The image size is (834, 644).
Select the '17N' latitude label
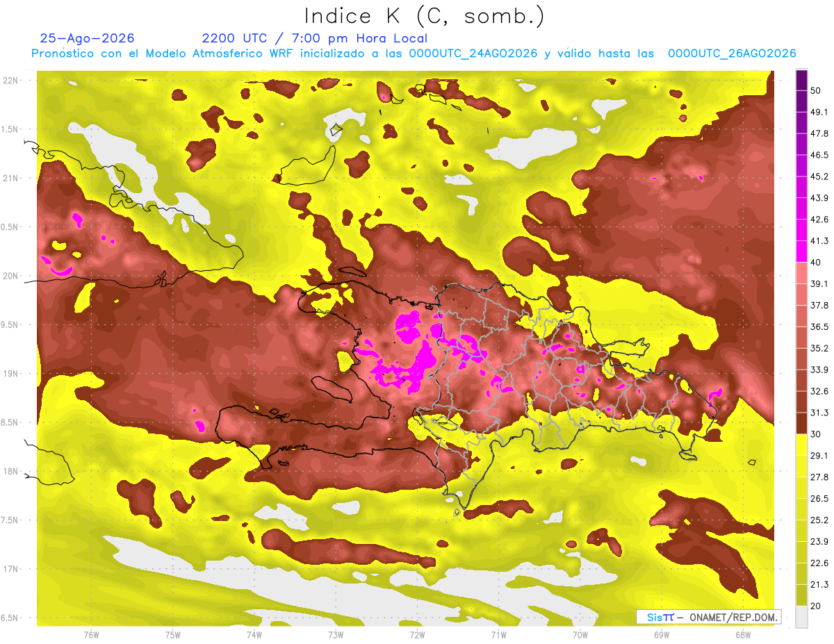(x=10, y=570)
